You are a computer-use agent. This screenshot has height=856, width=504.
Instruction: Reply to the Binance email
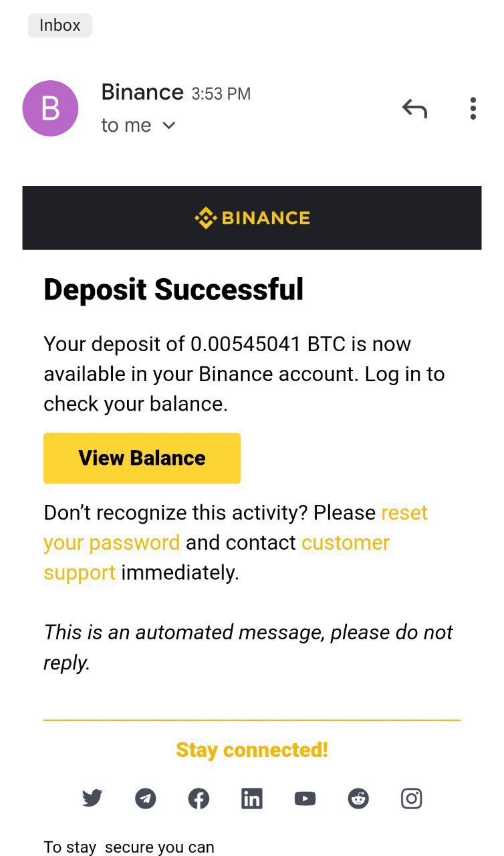(x=414, y=108)
